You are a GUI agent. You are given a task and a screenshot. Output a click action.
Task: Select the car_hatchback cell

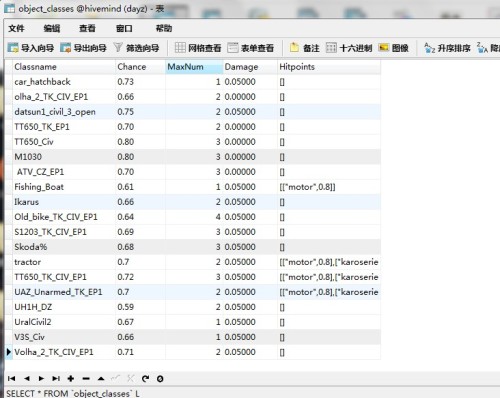[x=64, y=82]
